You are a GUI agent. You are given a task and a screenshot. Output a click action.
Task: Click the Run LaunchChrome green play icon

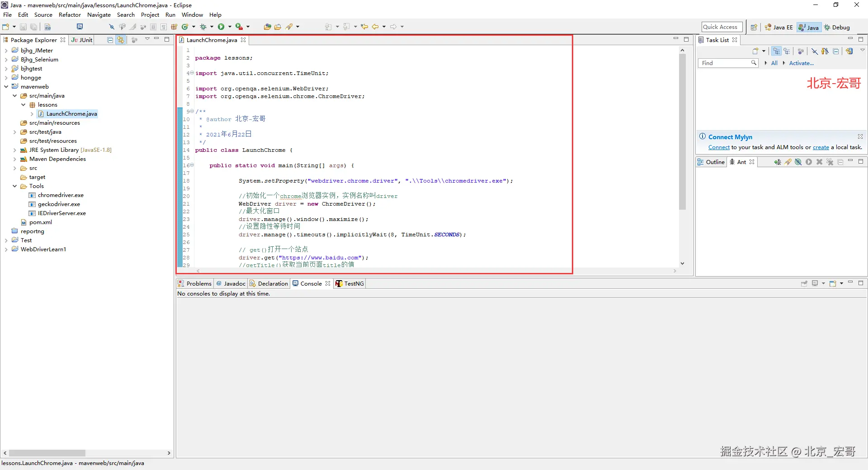point(221,27)
